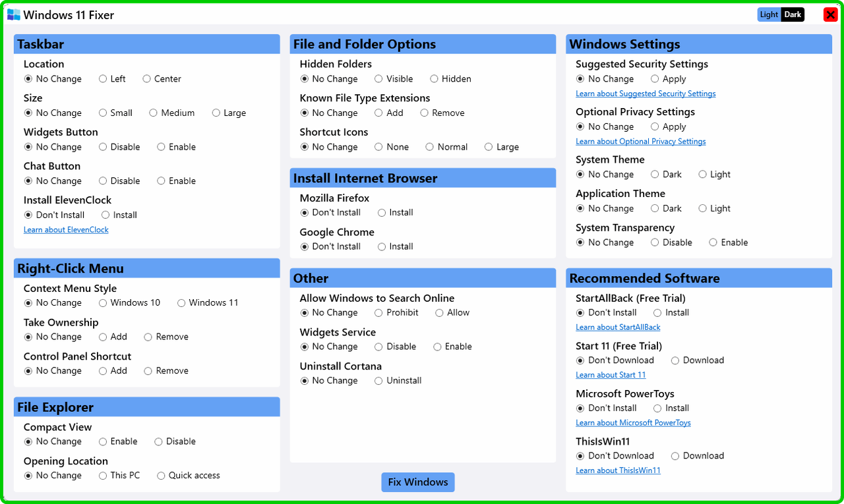The image size is (844, 504).
Task: Open the Learn about StartAllBack link
Action: coord(618,327)
